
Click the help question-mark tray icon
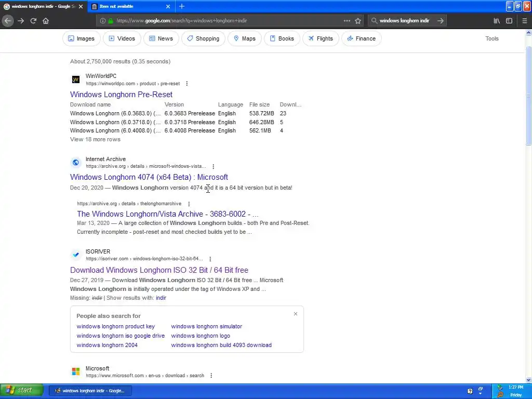coord(470,392)
